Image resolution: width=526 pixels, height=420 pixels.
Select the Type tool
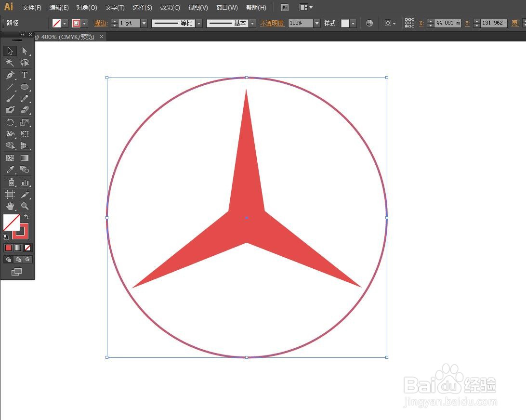(x=25, y=75)
